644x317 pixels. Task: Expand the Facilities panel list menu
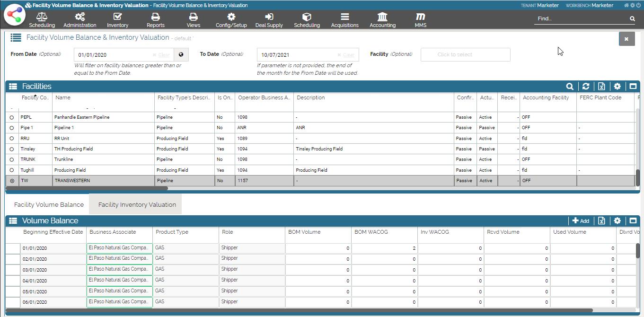13,87
